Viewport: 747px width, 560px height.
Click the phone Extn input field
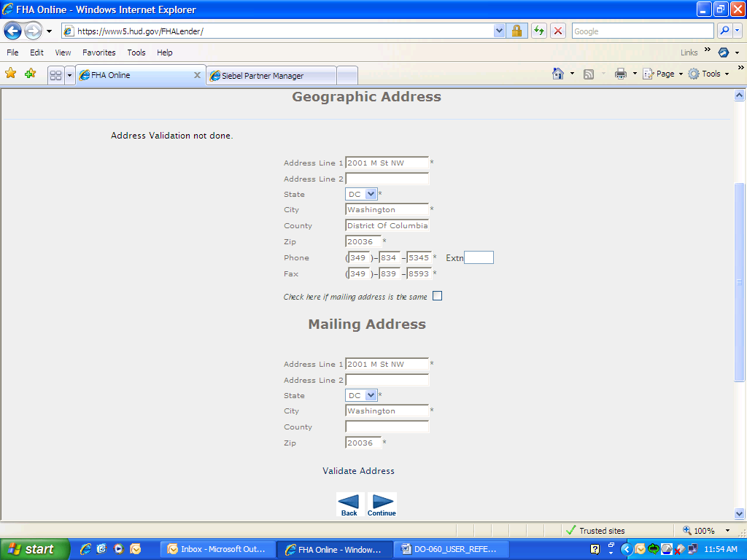click(479, 257)
